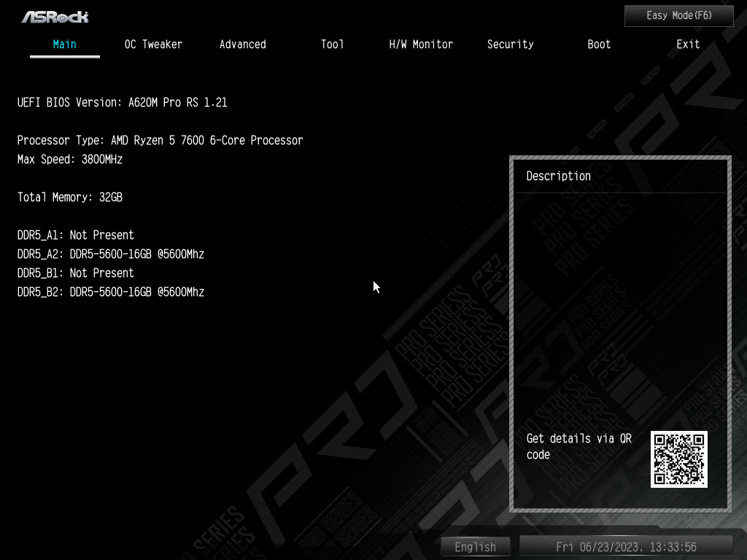Image resolution: width=747 pixels, height=560 pixels.
Task: Click the English language button
Action: [475, 547]
